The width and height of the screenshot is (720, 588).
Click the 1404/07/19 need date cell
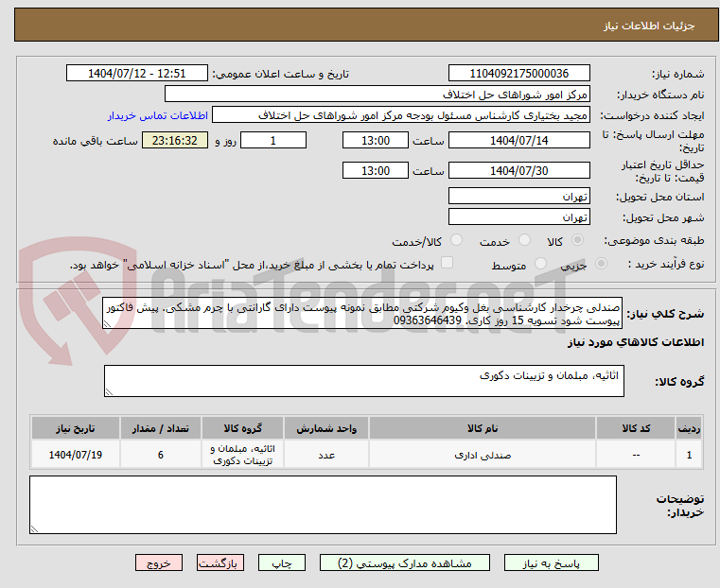point(76,455)
